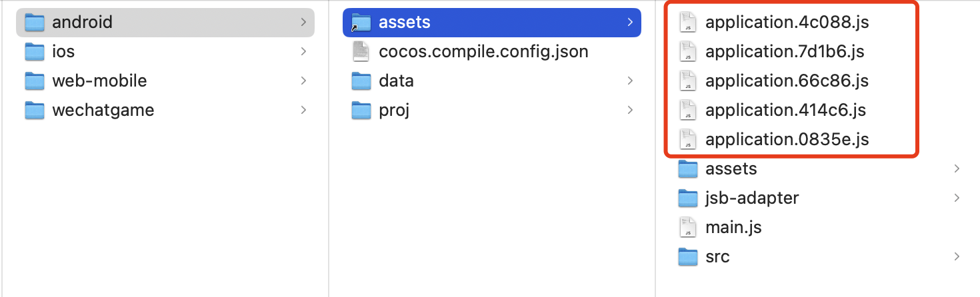Expand the jsb-adapter folder chevron

pyautogui.click(x=957, y=198)
